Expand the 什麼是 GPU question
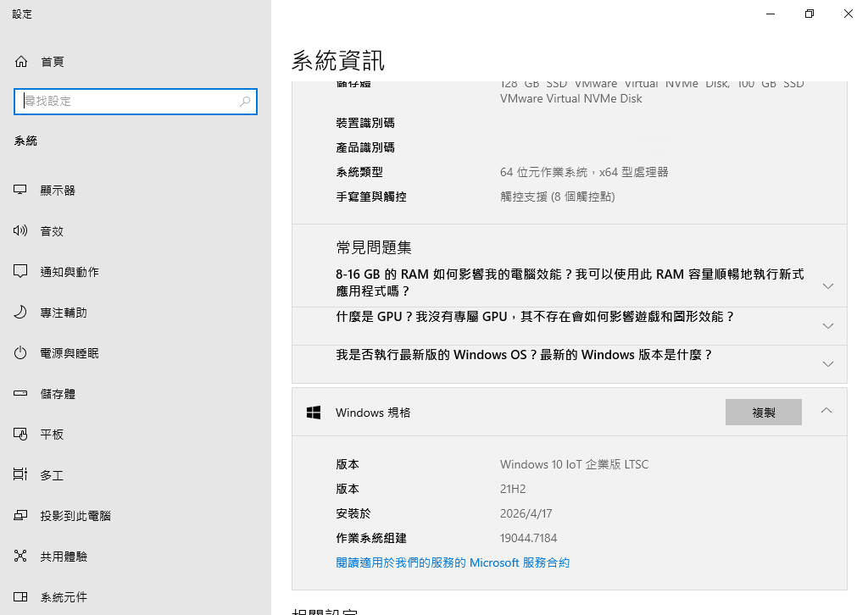 point(828,326)
